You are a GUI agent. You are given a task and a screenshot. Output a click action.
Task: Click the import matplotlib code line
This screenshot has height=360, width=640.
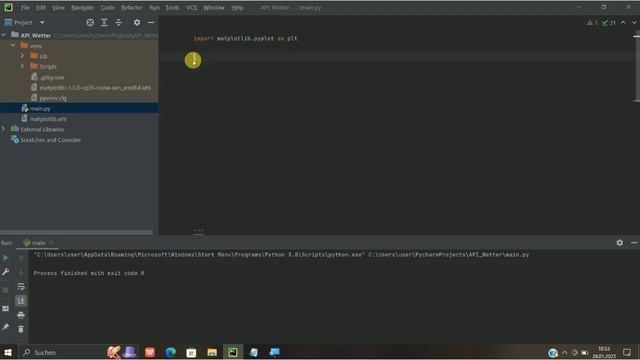pos(246,38)
